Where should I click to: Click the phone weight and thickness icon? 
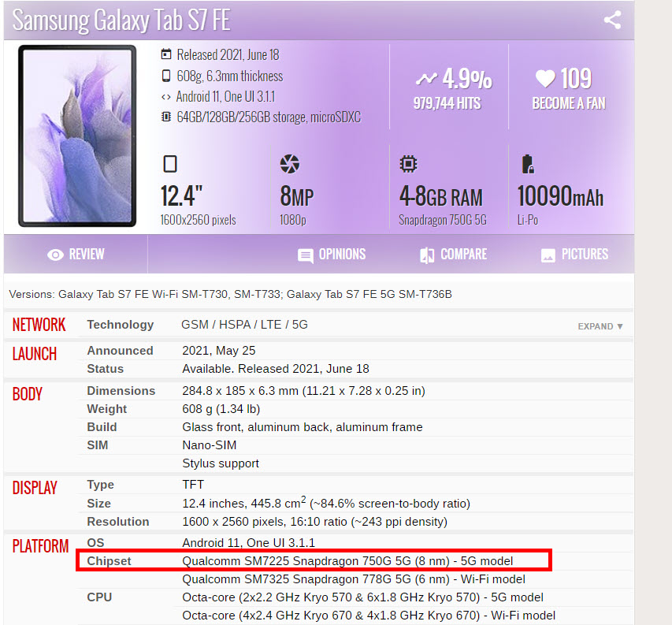(166, 76)
